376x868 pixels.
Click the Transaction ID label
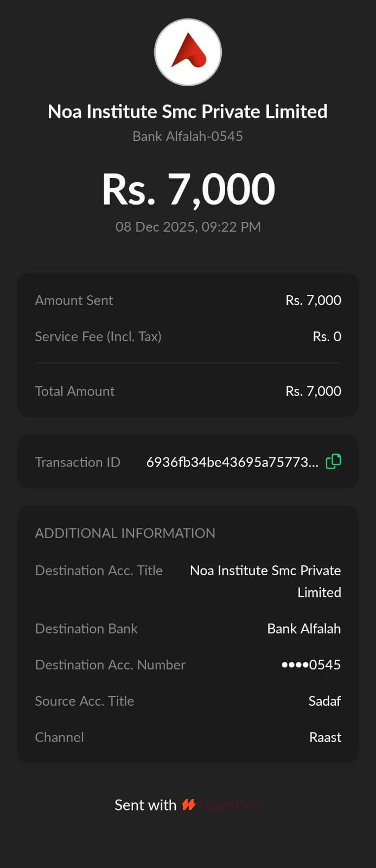78,462
